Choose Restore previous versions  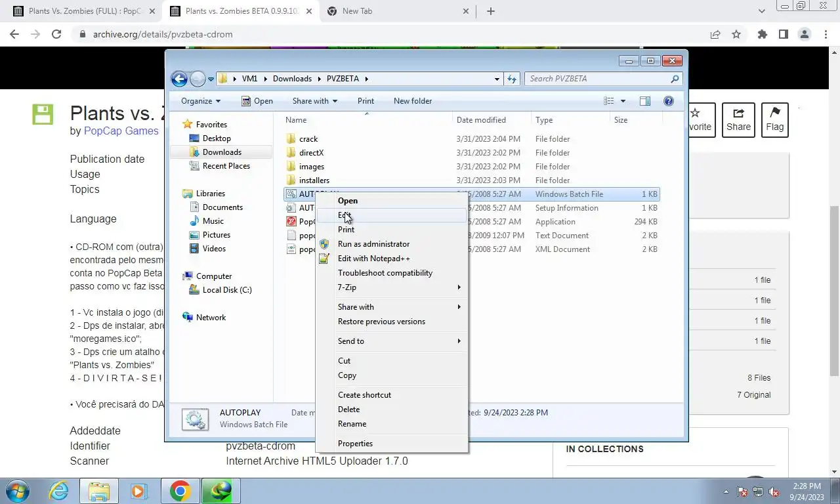click(x=392, y=322)
